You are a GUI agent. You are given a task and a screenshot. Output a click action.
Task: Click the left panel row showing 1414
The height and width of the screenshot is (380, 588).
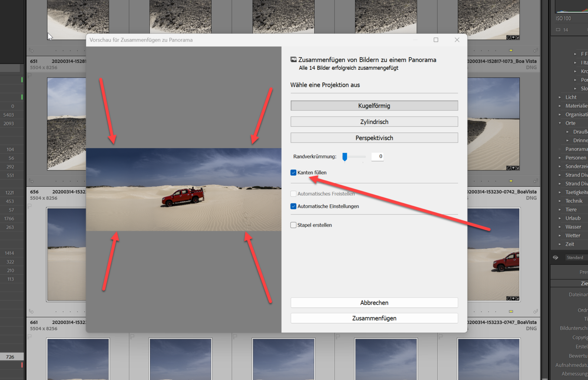[x=12, y=253]
